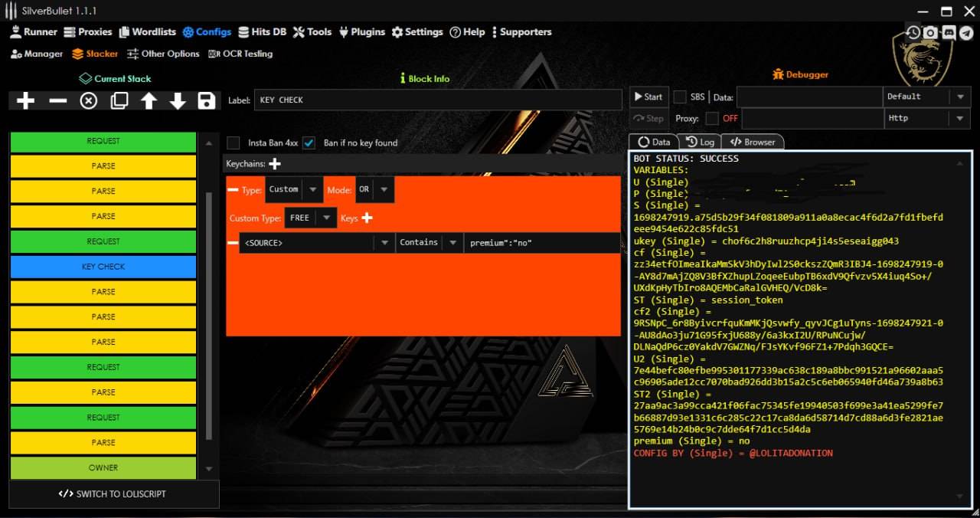Screen dimensions: 980x518
Task: Open the Default data type dropdown
Action: tap(927, 97)
